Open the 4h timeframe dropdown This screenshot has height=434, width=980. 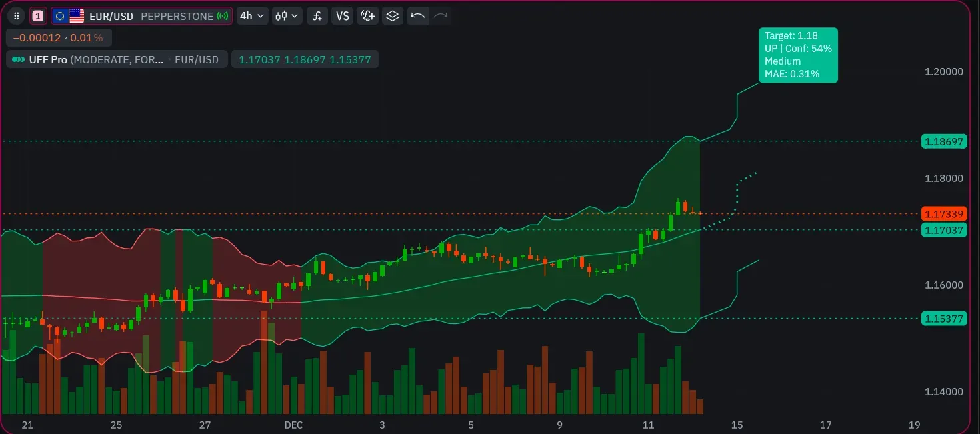[x=252, y=15]
